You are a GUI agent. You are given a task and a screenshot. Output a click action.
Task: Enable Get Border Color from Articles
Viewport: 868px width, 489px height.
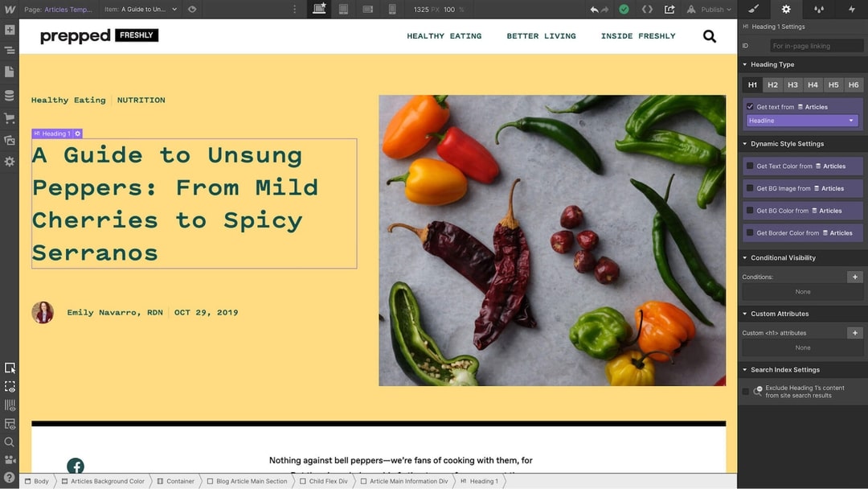tap(750, 232)
